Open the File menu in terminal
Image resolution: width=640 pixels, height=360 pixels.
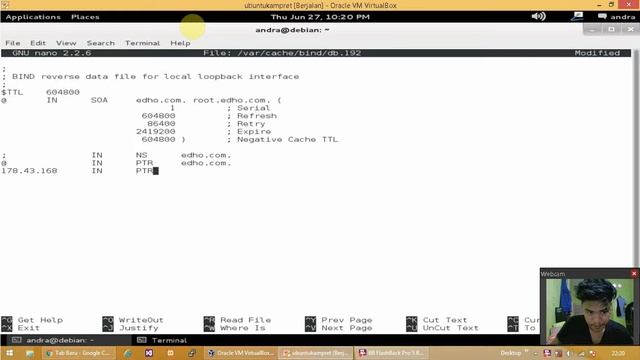tap(13, 43)
